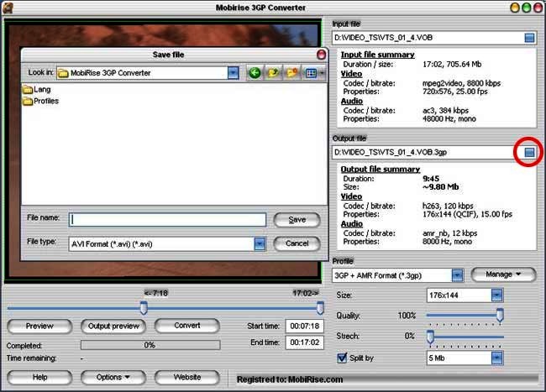The height and width of the screenshot is (392, 546).
Task: Click 'Registred to: MobiRise.com' text
Action: [x=290, y=379]
